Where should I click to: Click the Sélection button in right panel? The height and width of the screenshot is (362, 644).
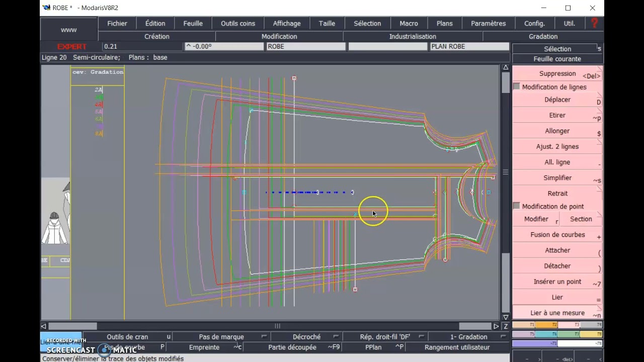coord(557,49)
